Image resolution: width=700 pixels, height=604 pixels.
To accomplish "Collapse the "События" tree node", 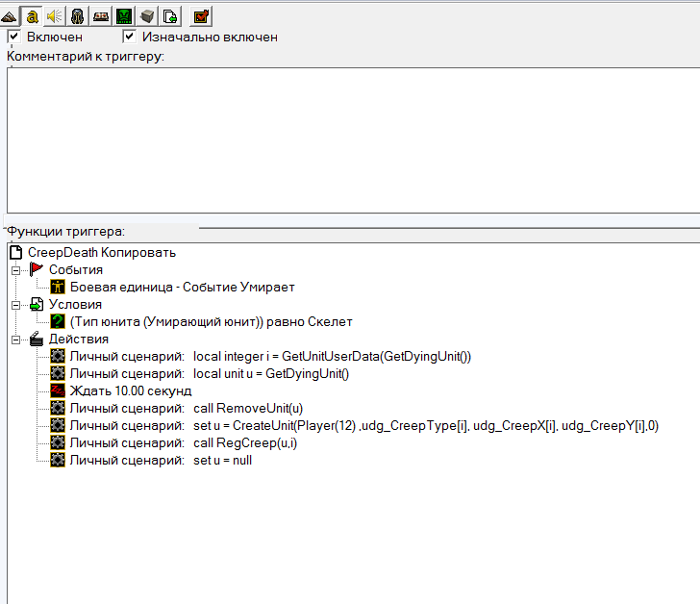I will tap(15, 270).
